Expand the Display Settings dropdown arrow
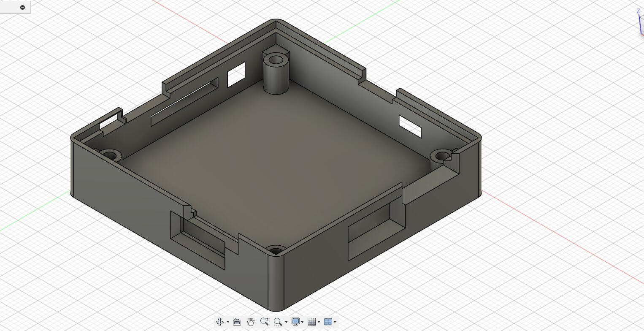 (302, 322)
